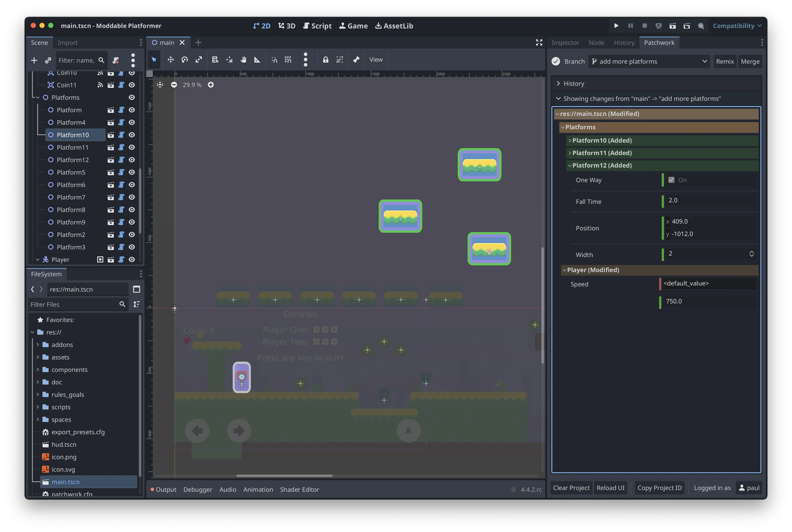Add a new node with plus icon

pos(34,60)
